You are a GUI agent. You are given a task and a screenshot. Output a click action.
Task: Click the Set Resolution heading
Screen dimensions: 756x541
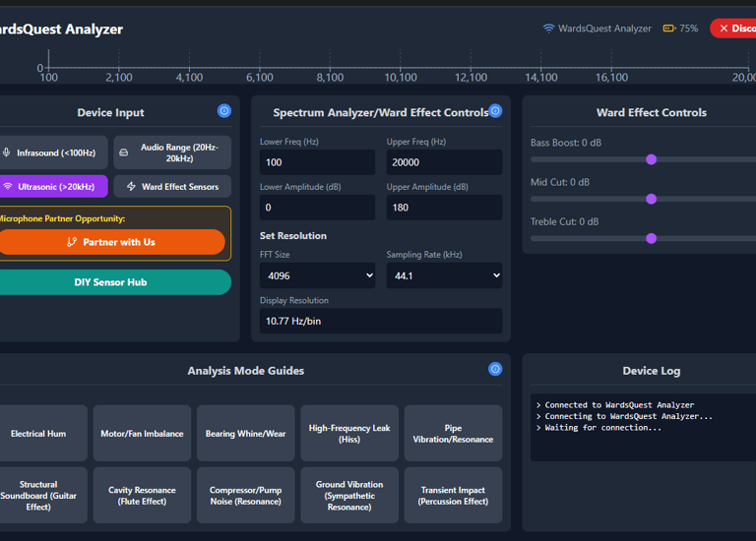tap(293, 235)
